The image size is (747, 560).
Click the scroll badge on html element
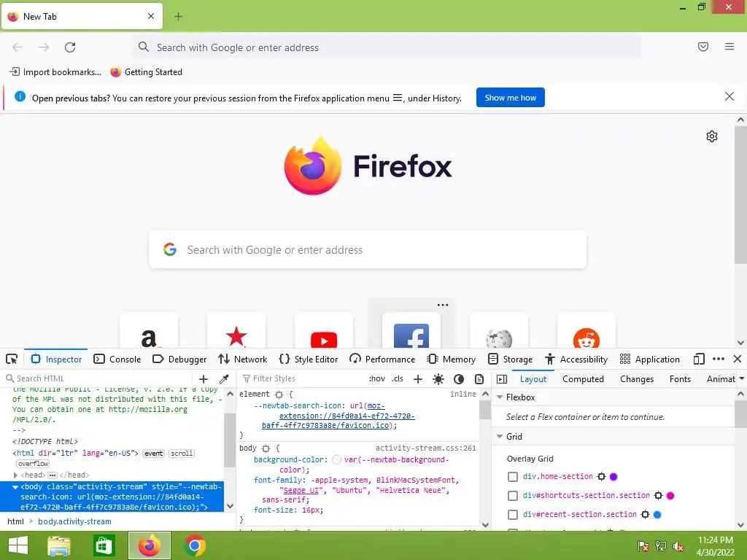pyautogui.click(x=182, y=454)
